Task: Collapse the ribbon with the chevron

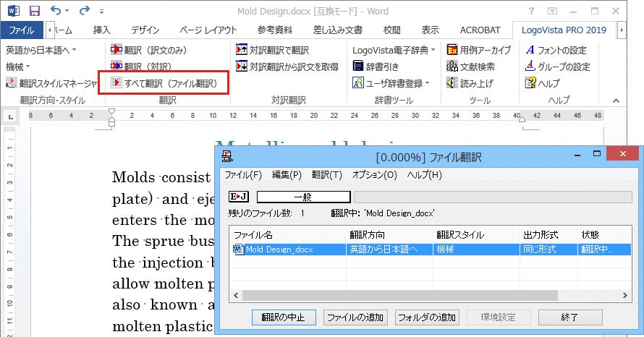Action: point(616,101)
